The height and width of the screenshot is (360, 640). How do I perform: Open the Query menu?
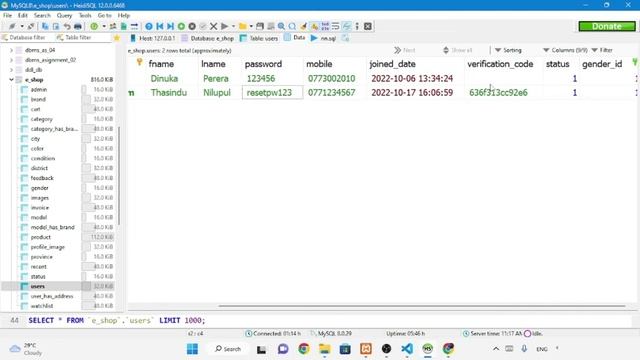pos(64,16)
